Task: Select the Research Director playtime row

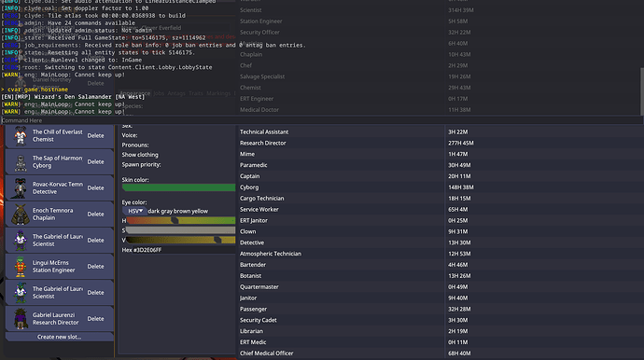Action: tap(440, 143)
